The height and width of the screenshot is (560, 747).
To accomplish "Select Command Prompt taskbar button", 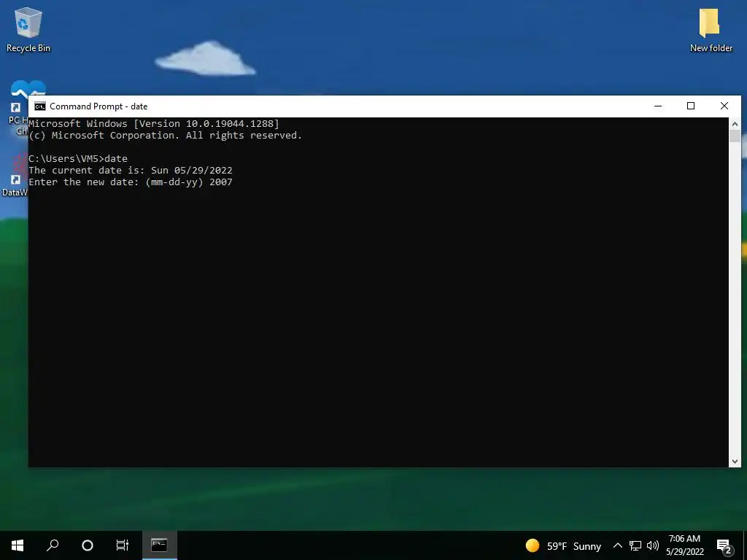I will pos(160,545).
